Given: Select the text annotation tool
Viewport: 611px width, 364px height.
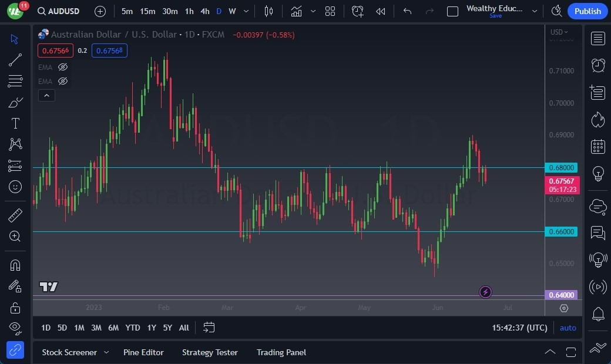Looking at the screenshot, I should pos(15,123).
